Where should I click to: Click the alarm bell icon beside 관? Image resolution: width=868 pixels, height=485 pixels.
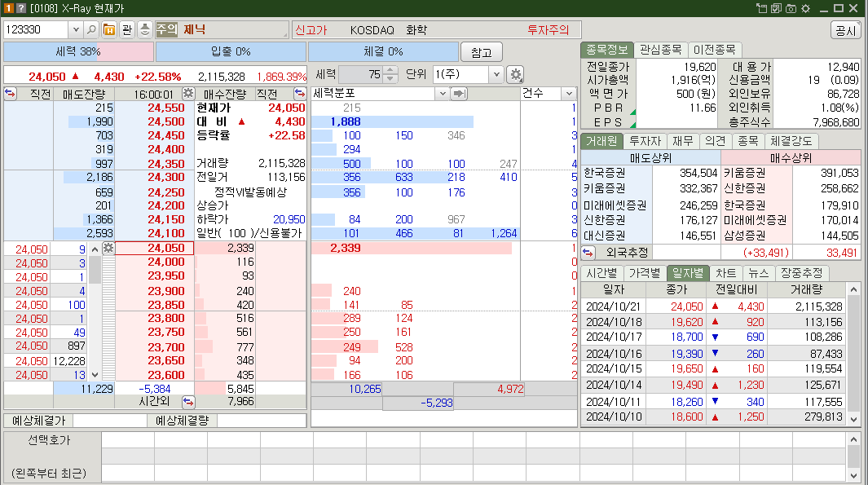coord(144,29)
